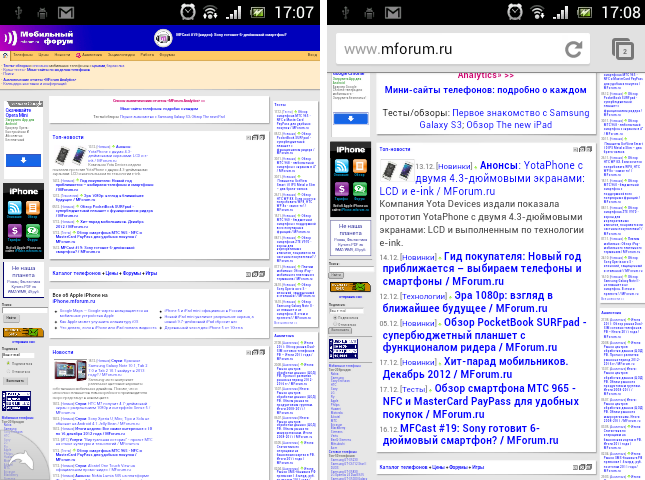Tap the yellow banner in Dolphin sidebar
Viewport: 645px width, 480px height.
(23, 332)
